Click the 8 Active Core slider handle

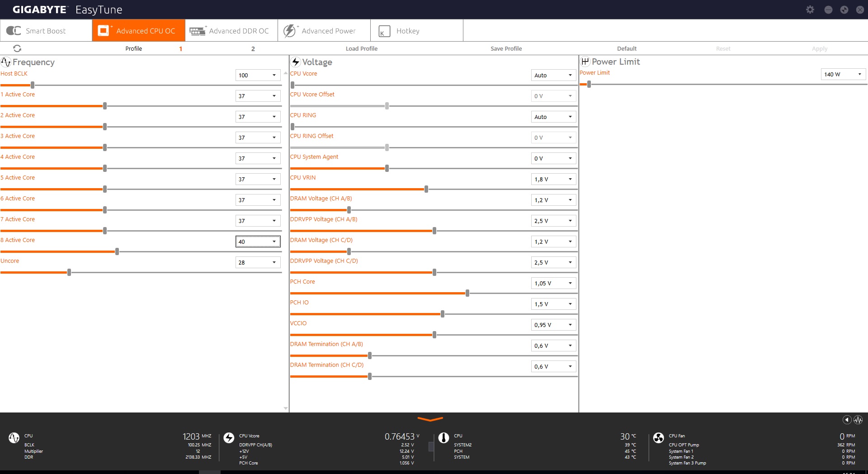coord(117,251)
